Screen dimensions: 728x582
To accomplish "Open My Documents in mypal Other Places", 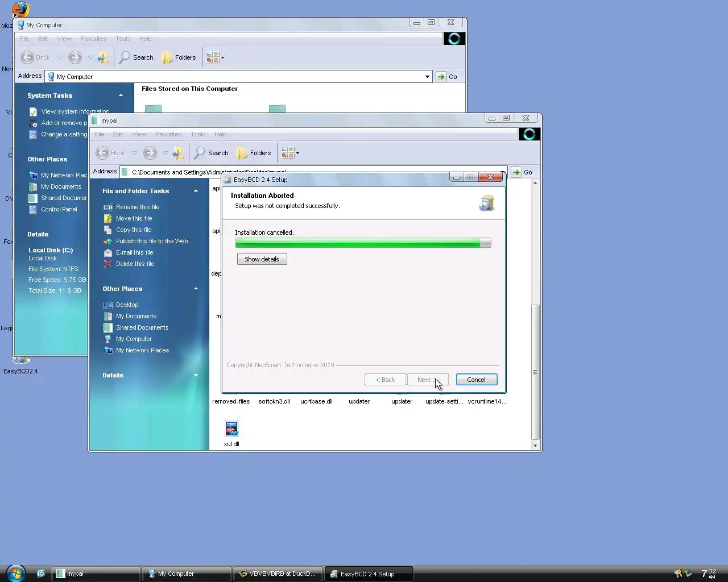I will point(136,316).
